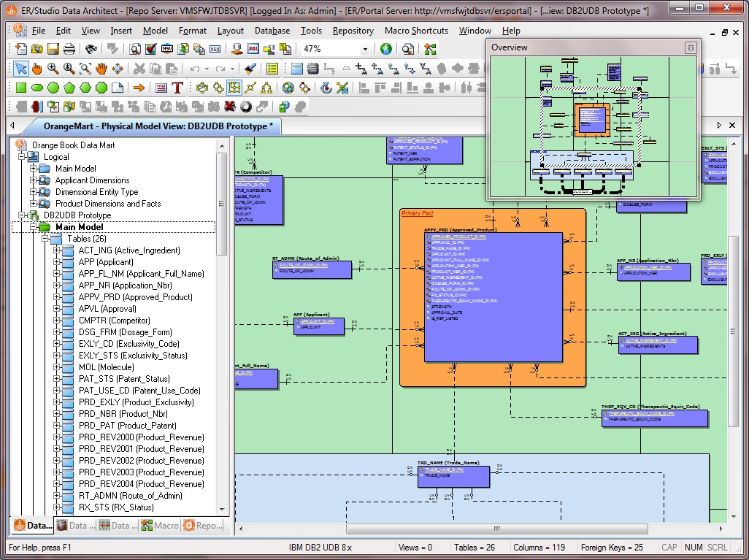Select the Title Block tool
This screenshot has height=560, width=749.
click(x=161, y=88)
